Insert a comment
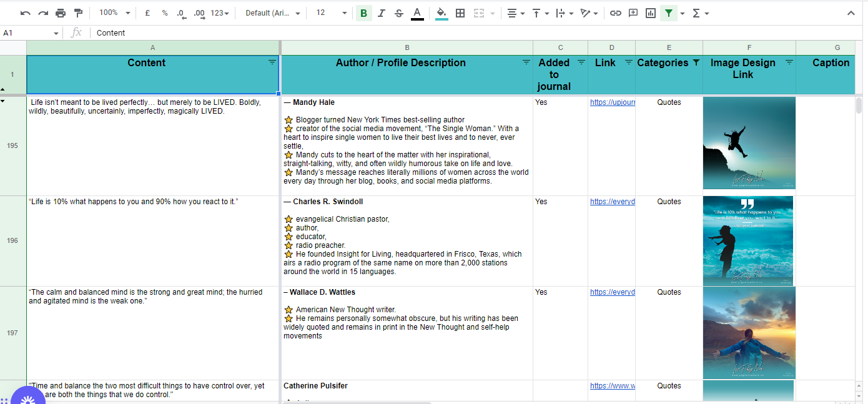 coord(633,13)
